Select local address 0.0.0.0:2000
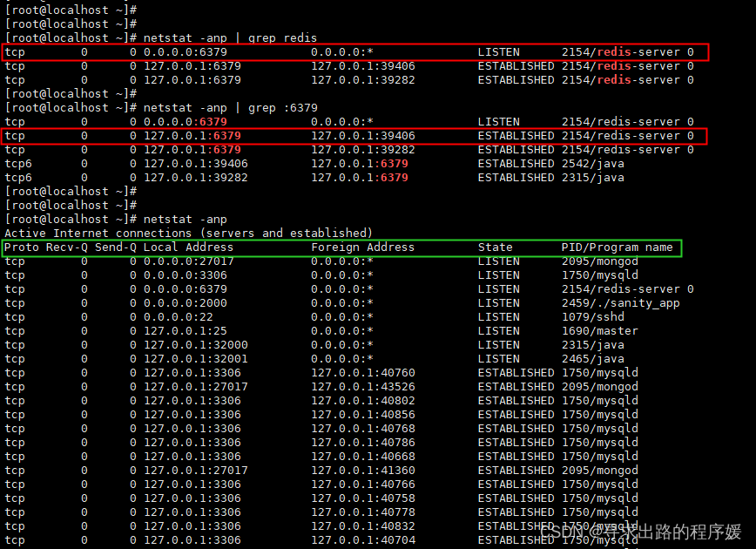Screen dimensions: 756x549 click(186, 303)
